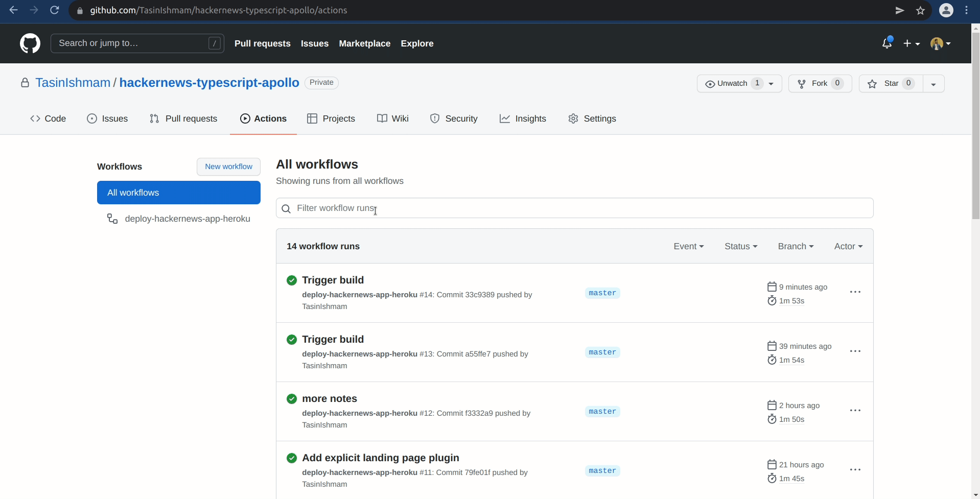Screen dimensions: 980x499
Task: Open browser profile icon
Action: point(946,10)
